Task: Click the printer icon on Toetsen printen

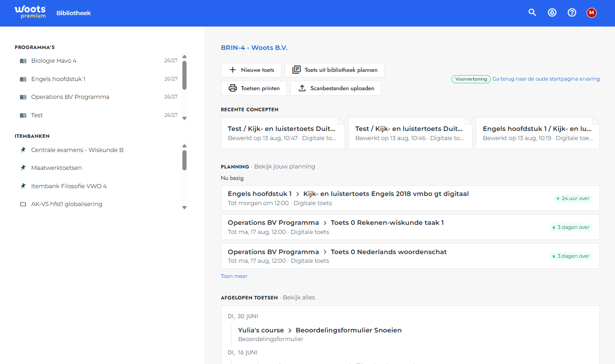Action: pyautogui.click(x=233, y=88)
